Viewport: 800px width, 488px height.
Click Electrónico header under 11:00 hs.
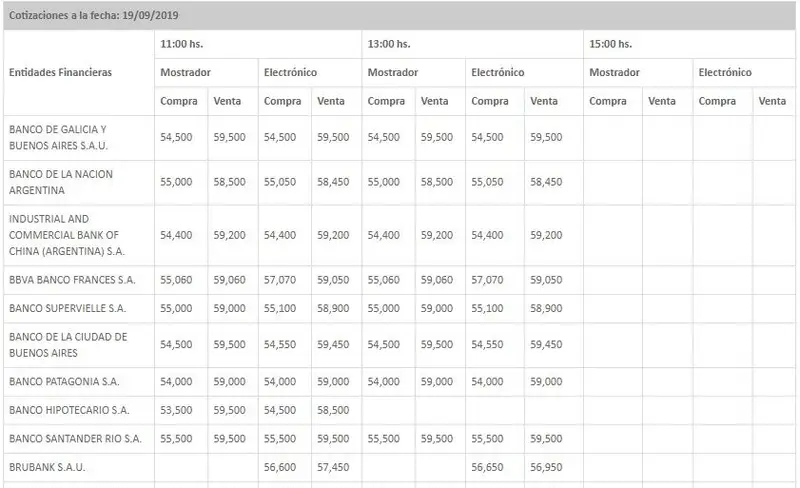click(x=291, y=73)
